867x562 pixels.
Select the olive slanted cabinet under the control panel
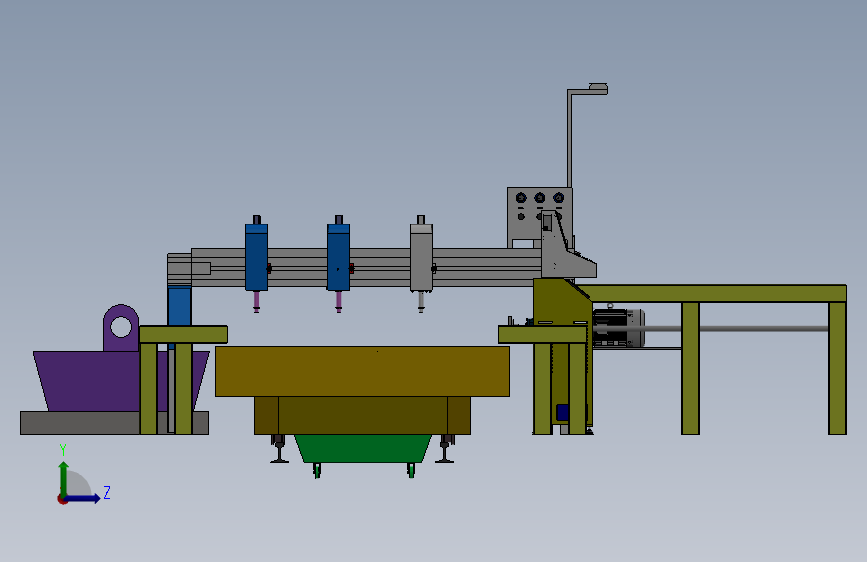coord(561,302)
